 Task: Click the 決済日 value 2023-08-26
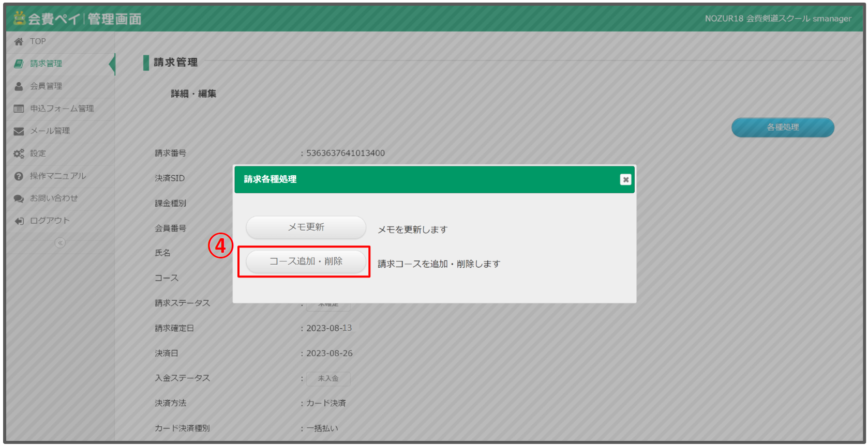pyautogui.click(x=330, y=353)
